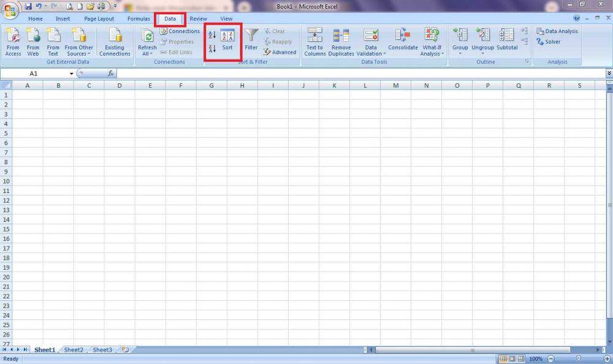
Task: Switch to the Formulas tab
Action: click(139, 18)
